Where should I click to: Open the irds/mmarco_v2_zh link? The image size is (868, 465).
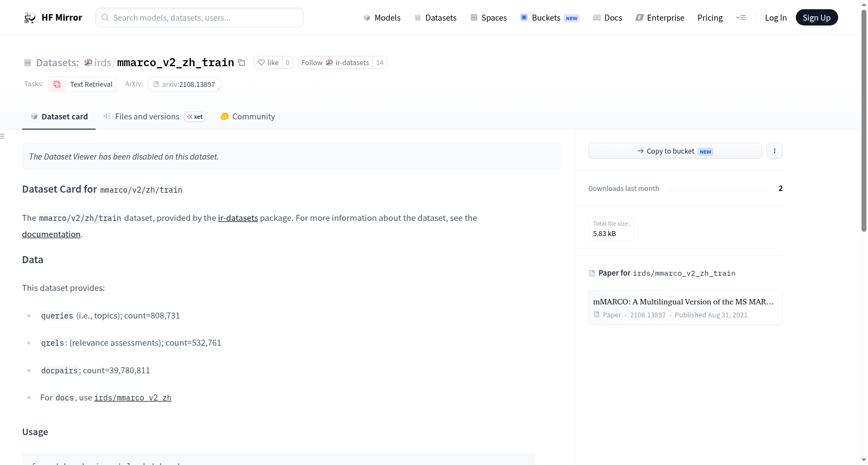click(x=133, y=398)
